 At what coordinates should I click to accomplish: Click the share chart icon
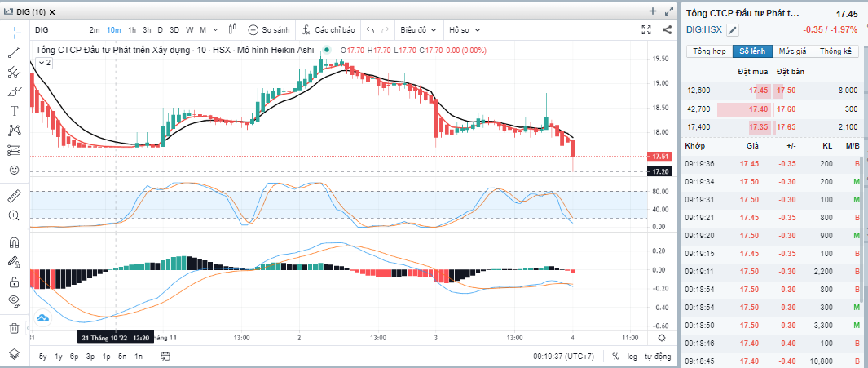[667, 30]
